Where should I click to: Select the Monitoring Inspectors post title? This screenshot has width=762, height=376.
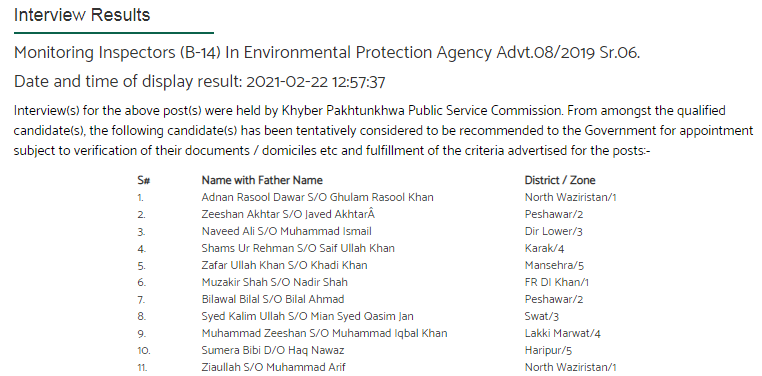pos(327,53)
